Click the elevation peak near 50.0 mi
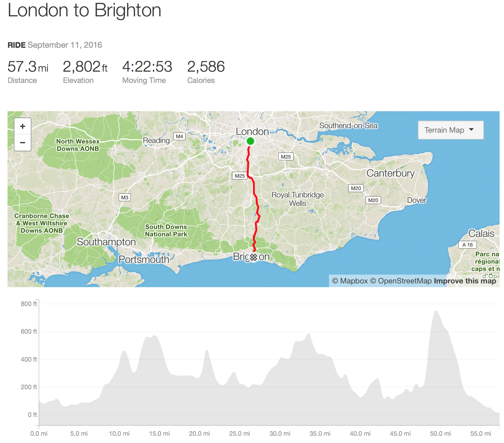504x443 pixels. 436,312
